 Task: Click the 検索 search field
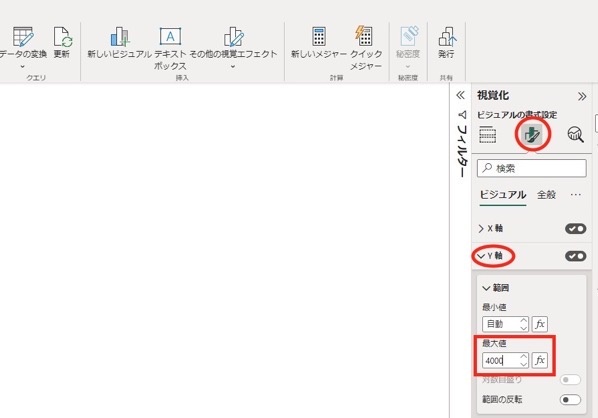click(x=532, y=168)
